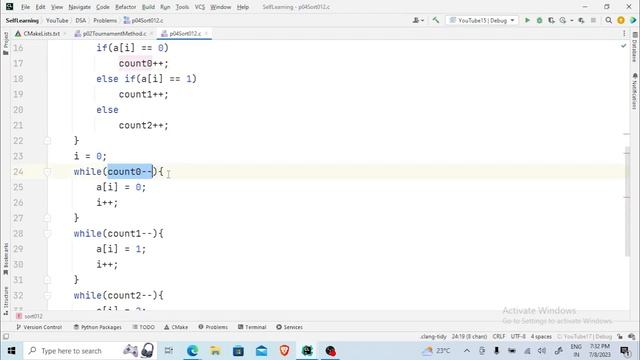Open the File menu
The width and height of the screenshot is (640, 360).
pyautogui.click(x=25, y=7)
